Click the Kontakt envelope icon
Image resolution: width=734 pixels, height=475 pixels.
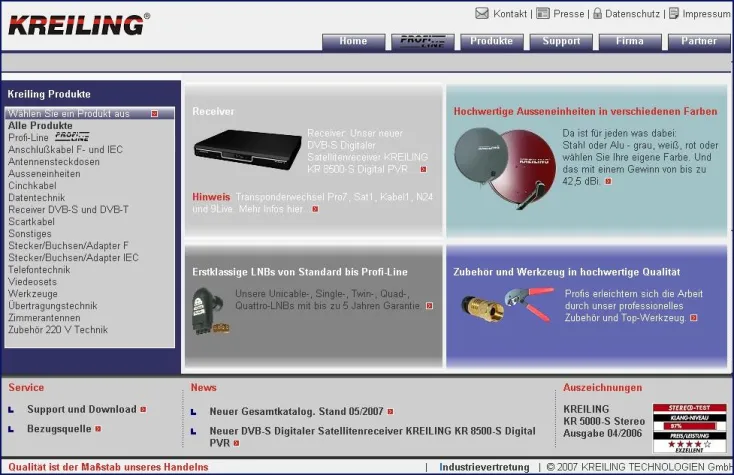[x=482, y=14]
